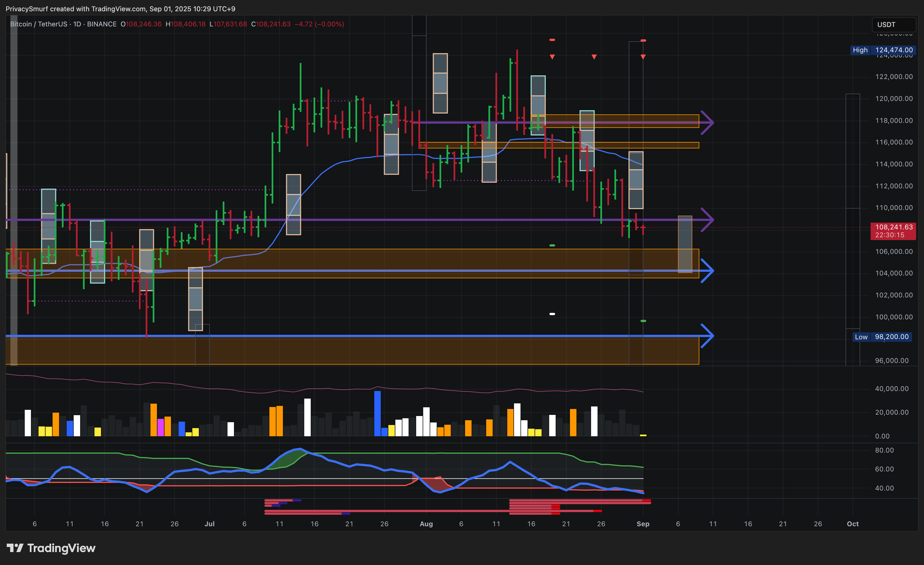
Task: Click the leftmost red down-triangle marker
Action: [552, 57]
